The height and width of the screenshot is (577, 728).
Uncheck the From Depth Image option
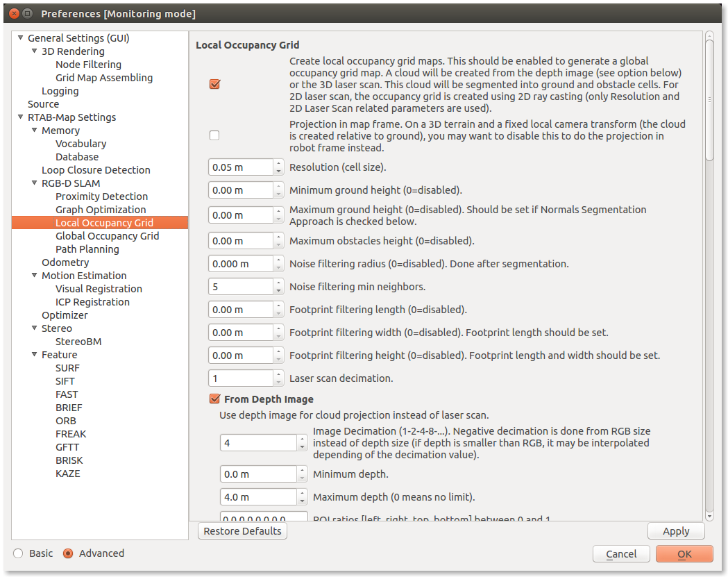(x=215, y=399)
